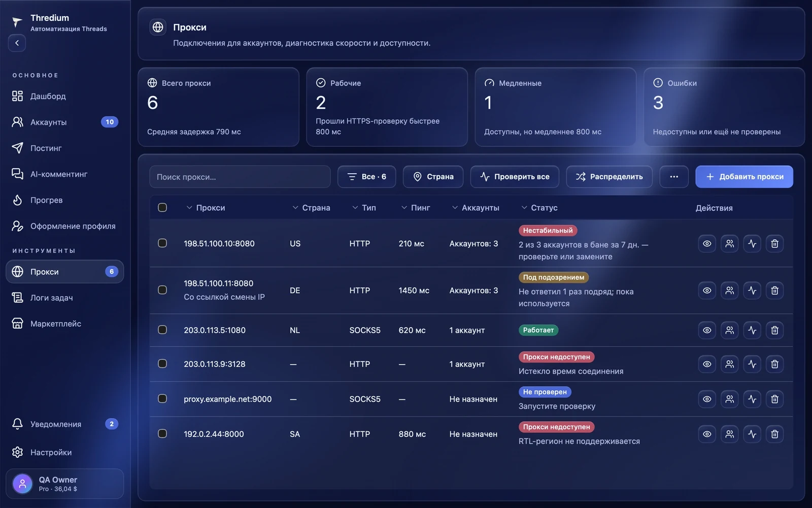This screenshot has height=508, width=812.
Task: Sort table by Аккаунты column
Action: 476,208
